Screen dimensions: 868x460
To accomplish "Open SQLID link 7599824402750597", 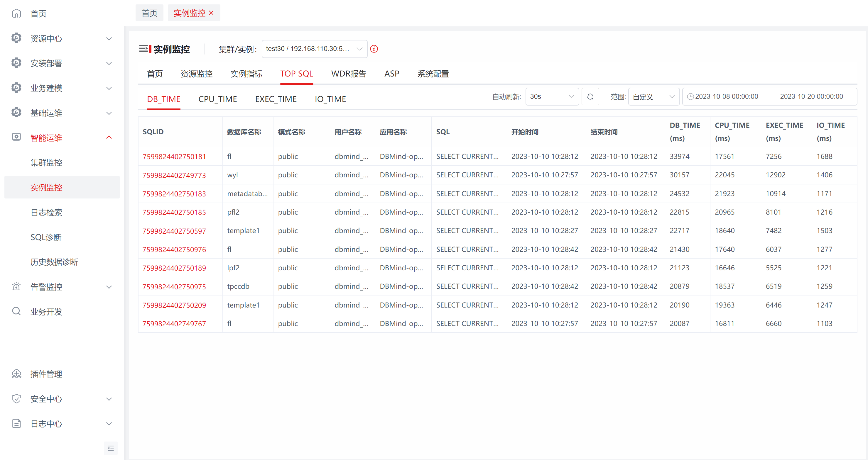I will click(x=174, y=231).
